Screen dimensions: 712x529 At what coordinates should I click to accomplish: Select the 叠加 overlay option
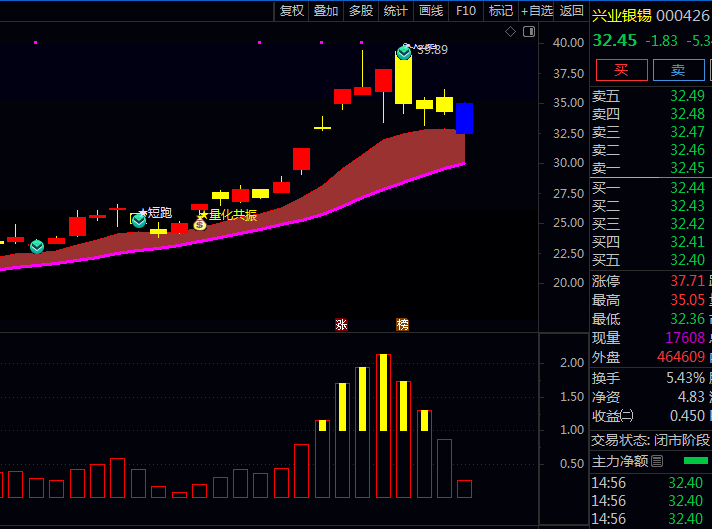click(x=326, y=10)
